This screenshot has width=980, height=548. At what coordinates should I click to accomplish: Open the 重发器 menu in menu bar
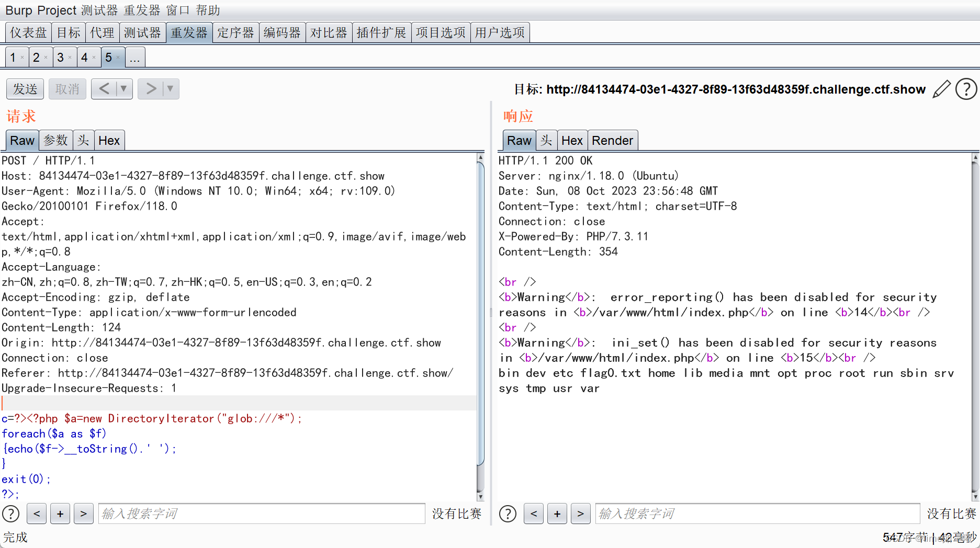coord(142,10)
